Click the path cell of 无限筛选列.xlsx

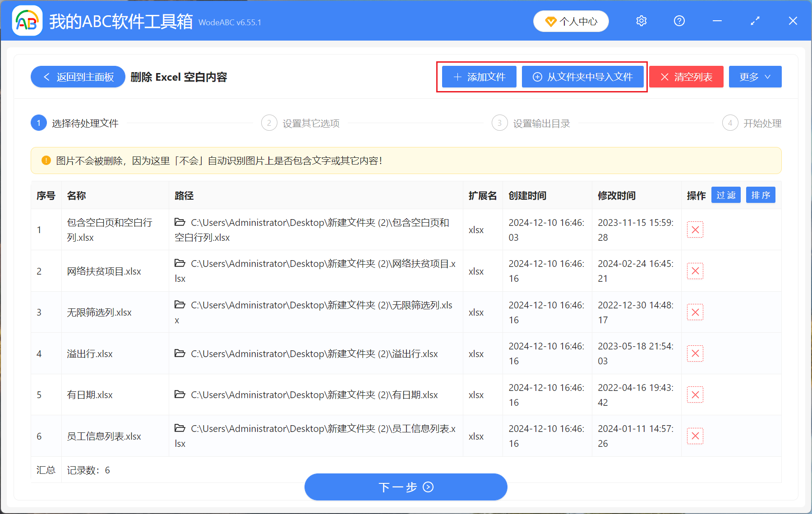(x=316, y=312)
